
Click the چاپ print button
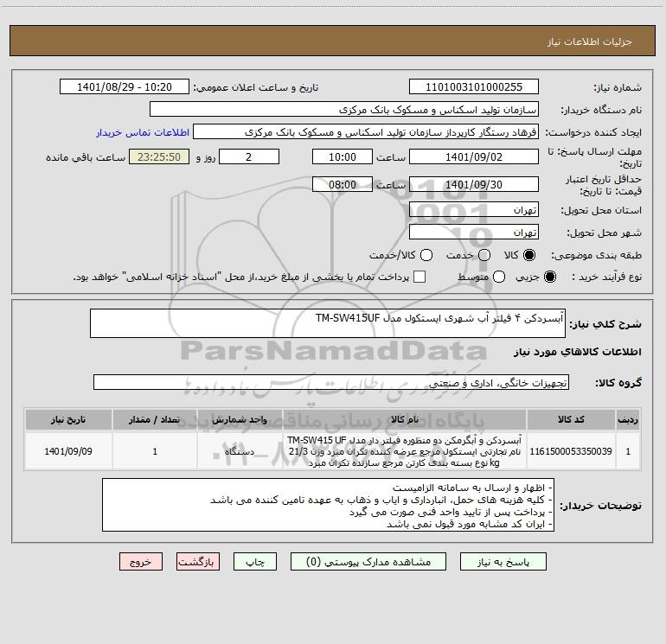click(x=255, y=562)
